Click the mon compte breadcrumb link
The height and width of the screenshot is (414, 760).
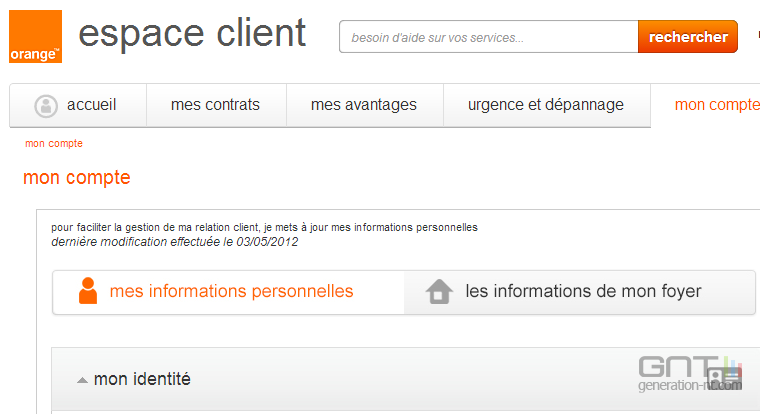54,143
